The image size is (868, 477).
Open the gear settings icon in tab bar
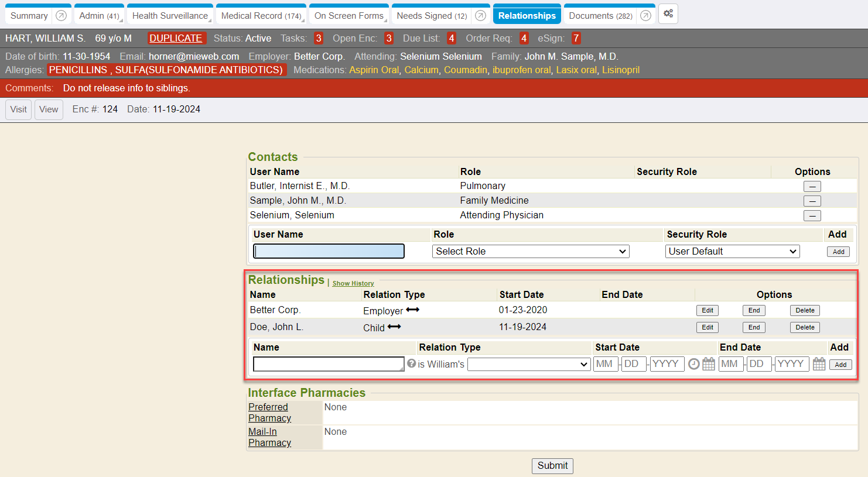pos(668,14)
